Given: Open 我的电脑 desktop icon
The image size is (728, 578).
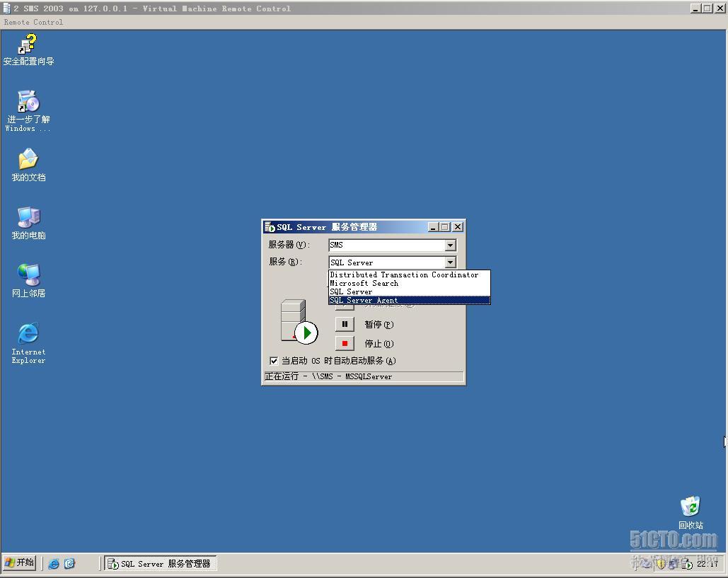Looking at the screenshot, I should click(x=28, y=223).
